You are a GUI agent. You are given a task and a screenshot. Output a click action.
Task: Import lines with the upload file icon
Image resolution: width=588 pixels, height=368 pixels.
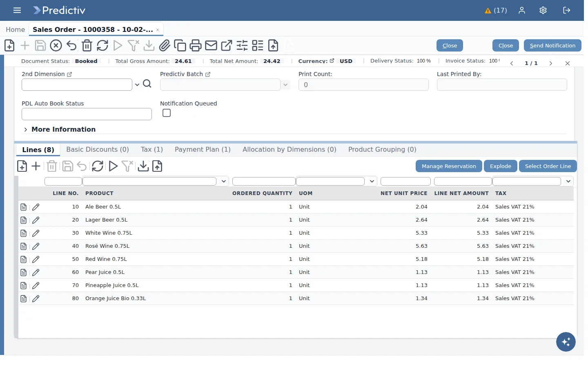point(157,166)
